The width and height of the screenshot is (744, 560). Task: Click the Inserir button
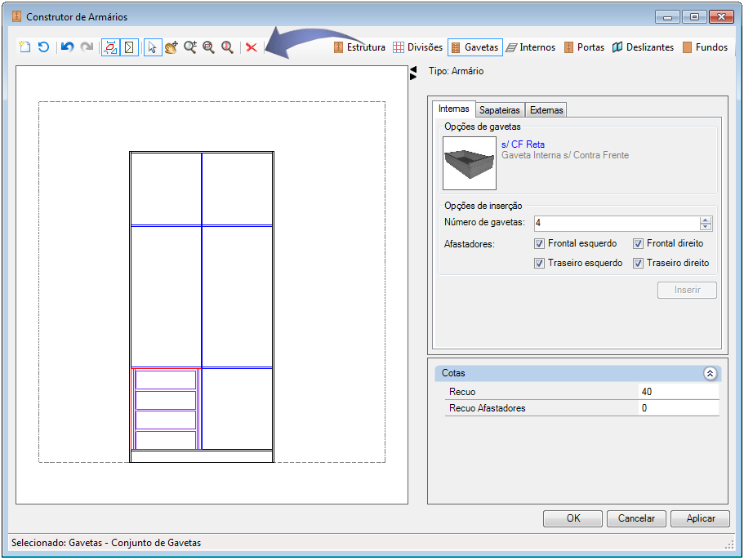point(687,290)
